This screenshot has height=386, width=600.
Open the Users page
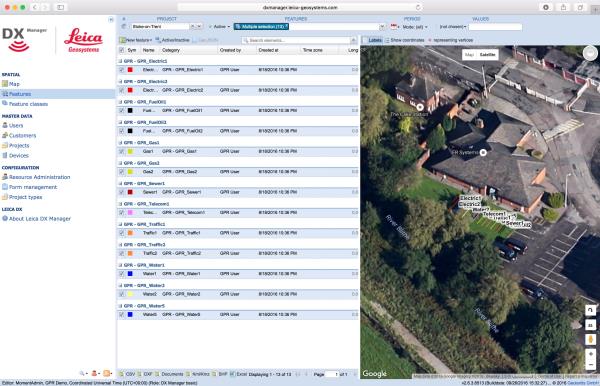pyautogui.click(x=16, y=125)
